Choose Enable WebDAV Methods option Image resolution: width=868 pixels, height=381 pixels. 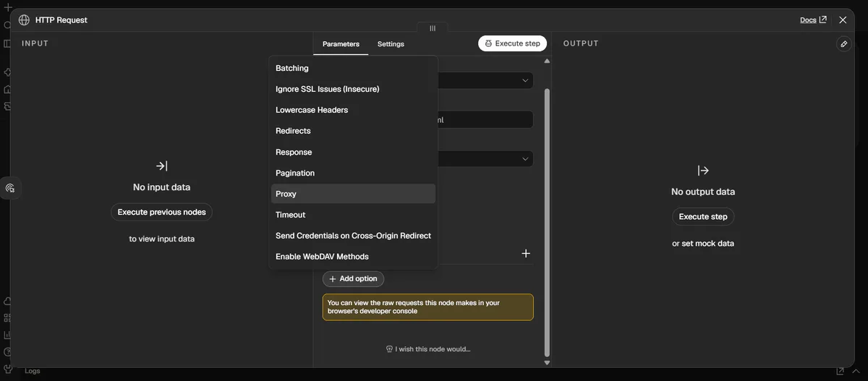pyautogui.click(x=353, y=257)
